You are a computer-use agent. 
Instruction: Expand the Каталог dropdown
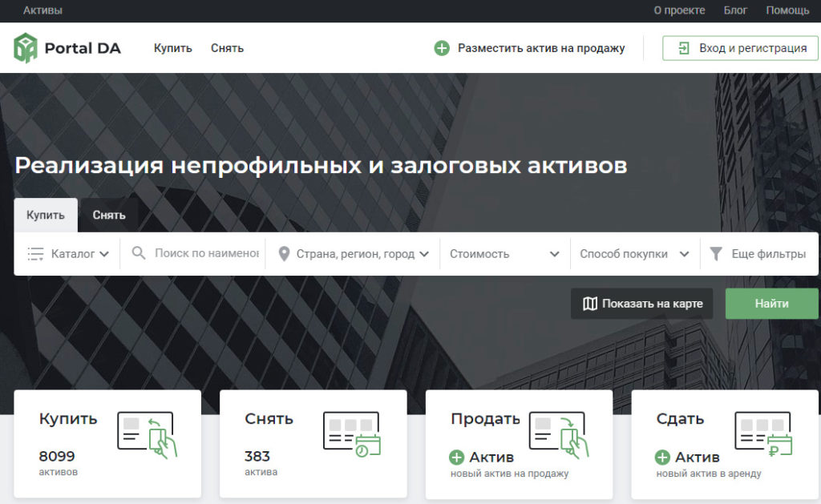68,254
